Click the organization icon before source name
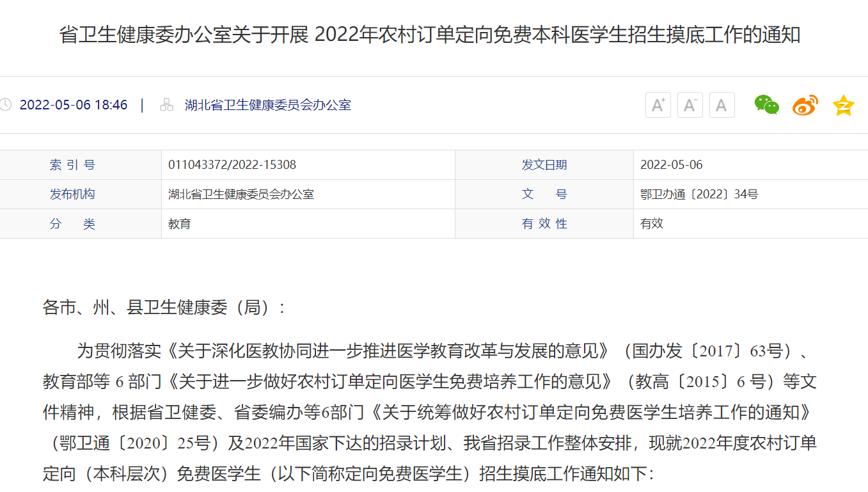Viewport: 868px width, 492px height. click(166, 105)
